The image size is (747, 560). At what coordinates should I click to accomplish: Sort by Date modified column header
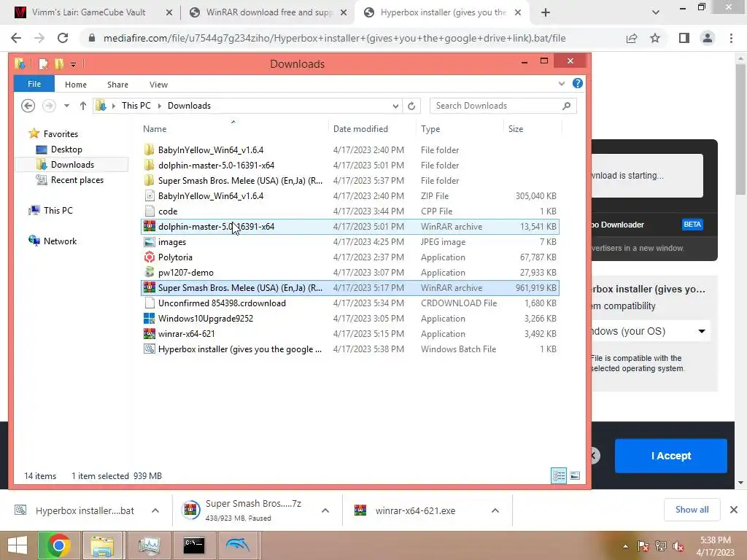pos(373,128)
